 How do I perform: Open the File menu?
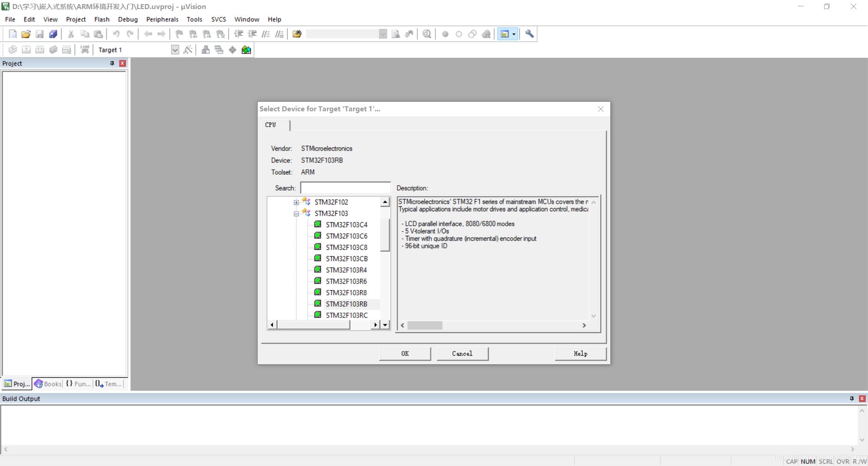(10, 19)
